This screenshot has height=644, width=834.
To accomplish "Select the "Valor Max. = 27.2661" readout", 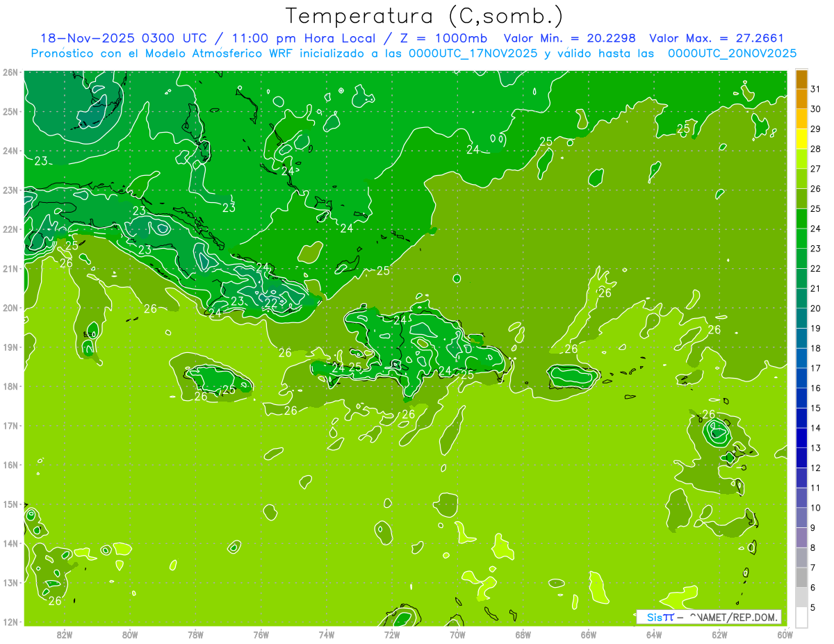I will [x=717, y=38].
